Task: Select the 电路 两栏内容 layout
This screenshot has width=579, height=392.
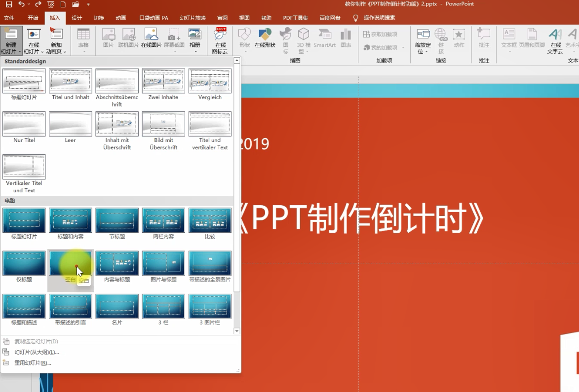Action: pos(163,223)
